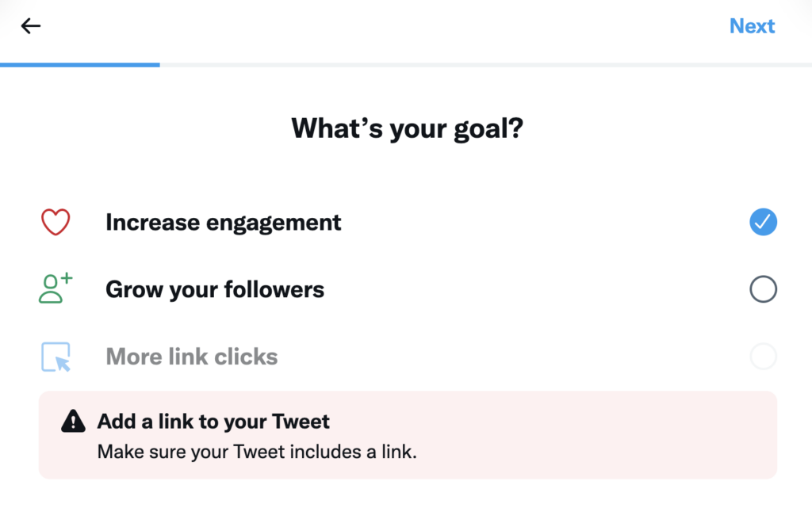Screen dimensions: 812x527
Task: Click the disabled More link clicks radio button
Action: pyautogui.click(x=763, y=357)
